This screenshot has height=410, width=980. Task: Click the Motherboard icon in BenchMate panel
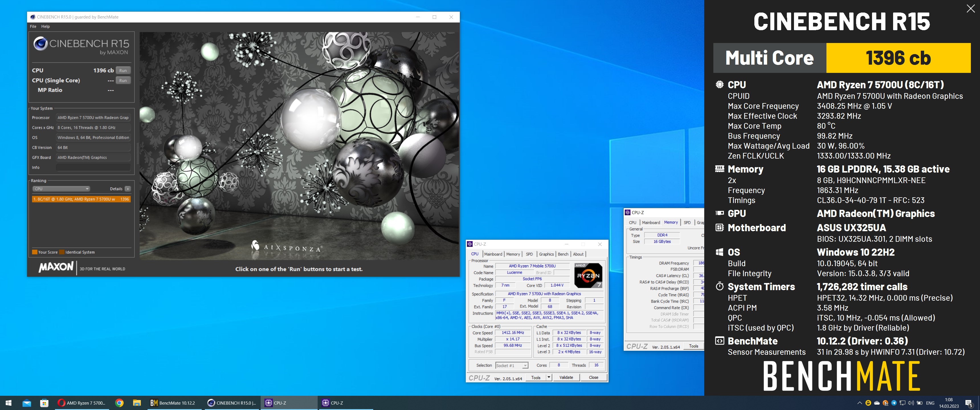click(719, 227)
